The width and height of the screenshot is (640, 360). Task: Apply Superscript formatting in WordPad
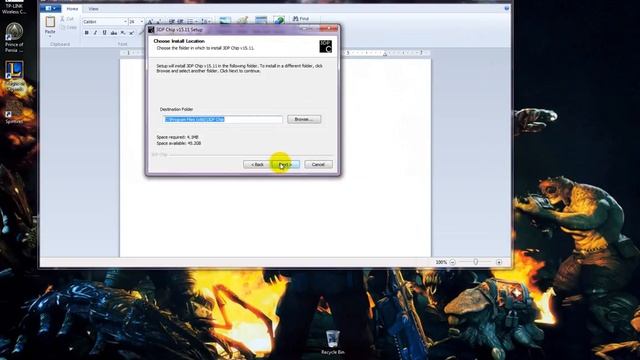pos(131,33)
